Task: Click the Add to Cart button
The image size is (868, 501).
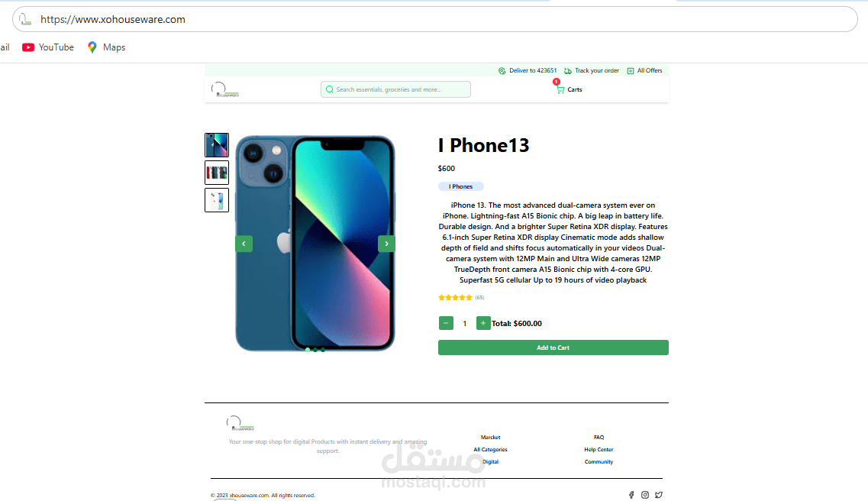Action: [x=553, y=347]
